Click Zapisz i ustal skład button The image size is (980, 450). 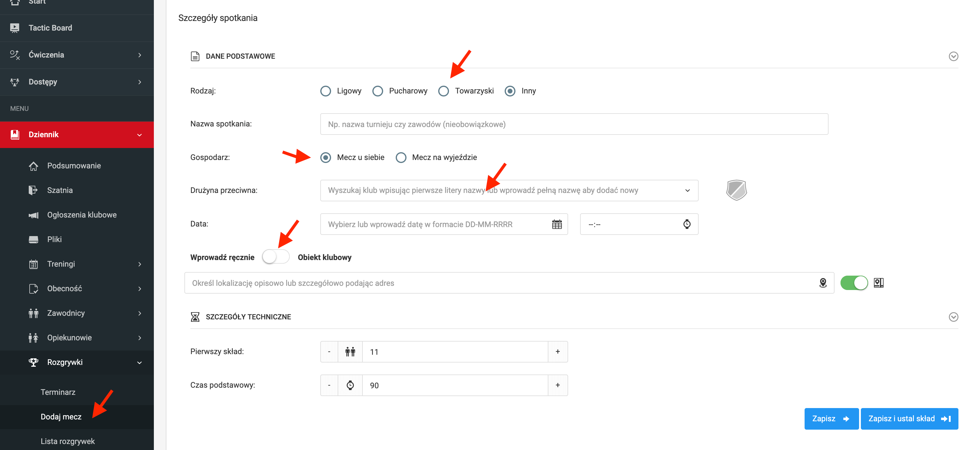tap(909, 419)
